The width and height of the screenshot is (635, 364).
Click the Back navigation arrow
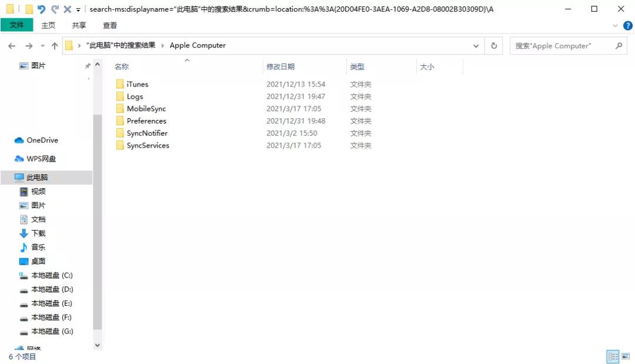(12, 45)
